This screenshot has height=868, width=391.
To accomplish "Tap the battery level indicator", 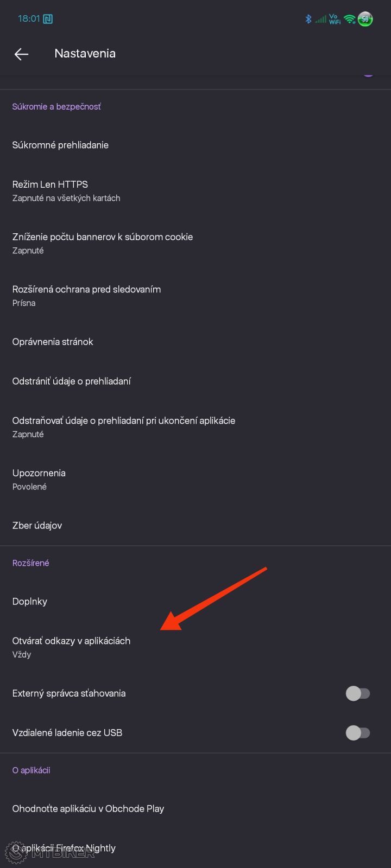I will pyautogui.click(x=365, y=19).
